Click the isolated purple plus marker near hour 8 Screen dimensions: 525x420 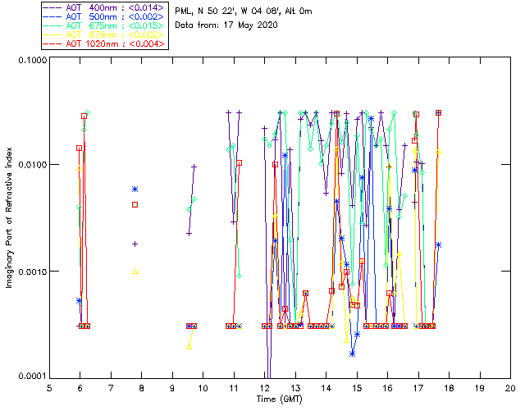click(x=135, y=244)
